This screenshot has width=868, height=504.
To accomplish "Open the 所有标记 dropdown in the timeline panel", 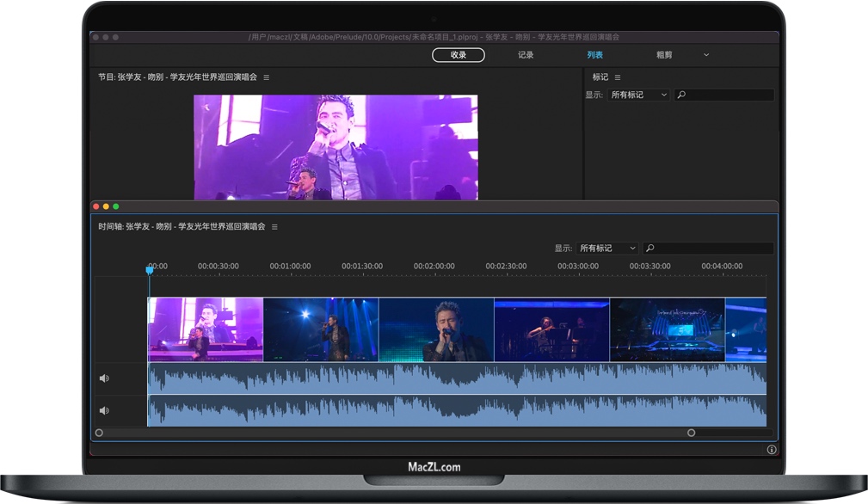I will (607, 248).
